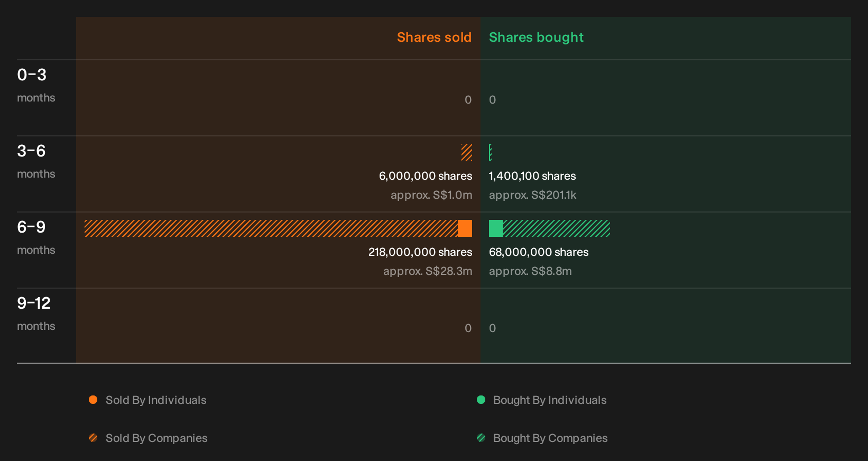Click the 9-12 months shares sold zero
Image resolution: width=868 pixels, height=461 pixels.
(x=468, y=328)
